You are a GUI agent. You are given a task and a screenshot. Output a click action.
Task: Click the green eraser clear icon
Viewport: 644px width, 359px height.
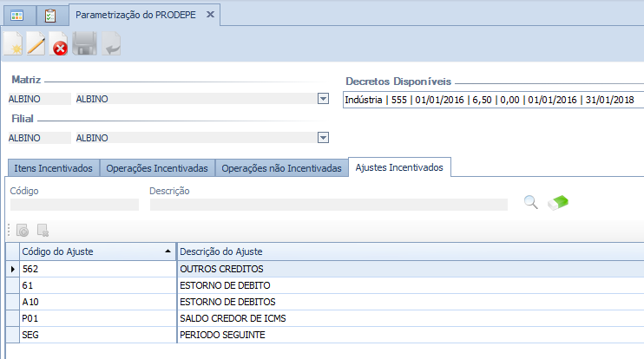click(558, 203)
